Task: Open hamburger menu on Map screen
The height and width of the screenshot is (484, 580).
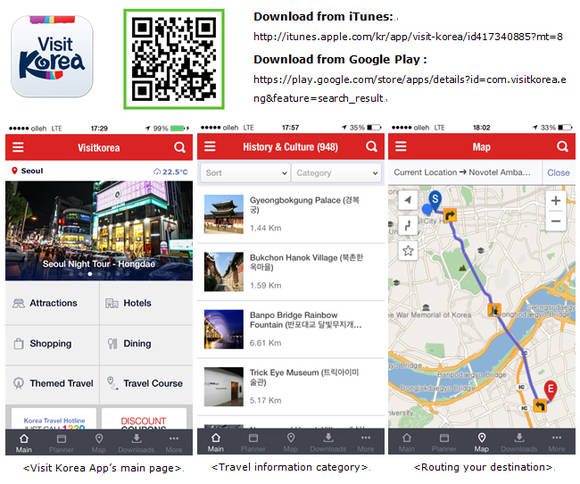Action: pyautogui.click(x=401, y=147)
